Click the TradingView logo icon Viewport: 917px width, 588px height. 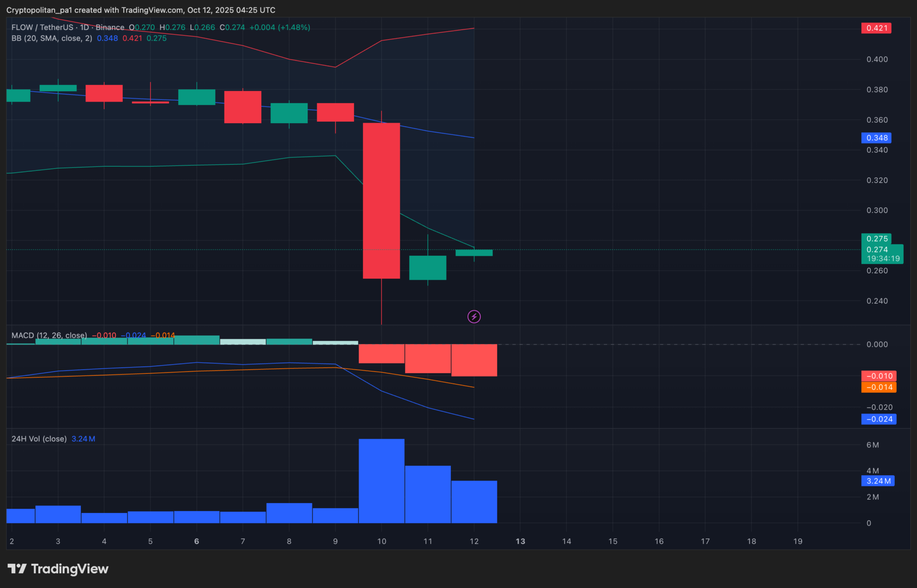(x=17, y=568)
